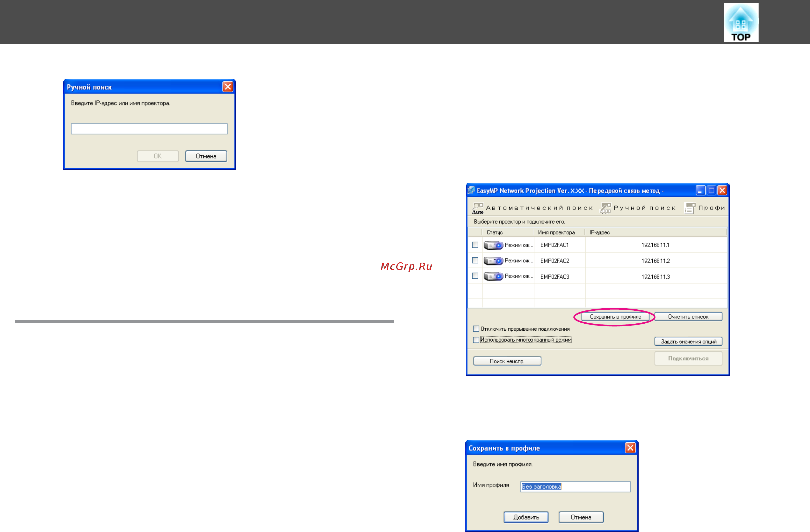Sort by 'Имя проектора' column header
Viewport: 810px width, 532px height.
559,232
